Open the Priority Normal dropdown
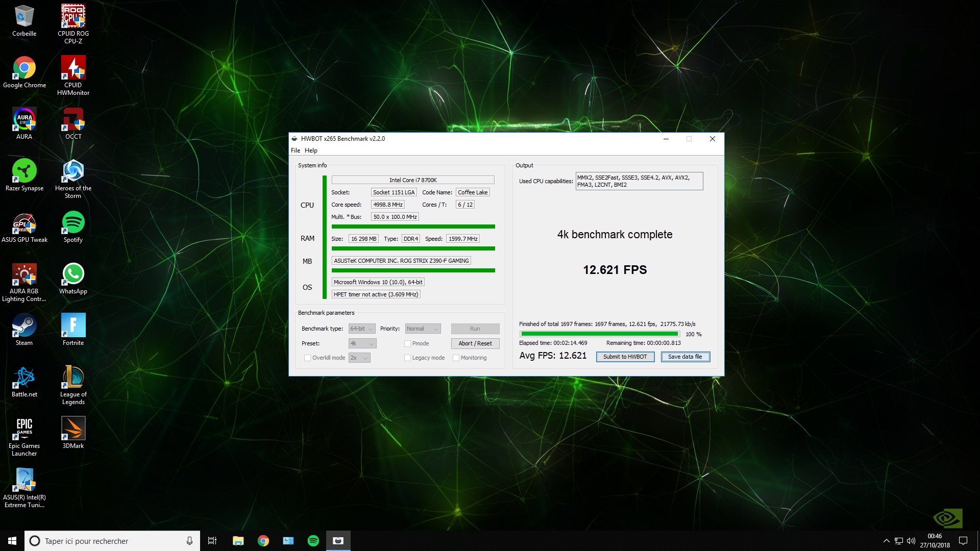The height and width of the screenshot is (551, 980). point(423,329)
